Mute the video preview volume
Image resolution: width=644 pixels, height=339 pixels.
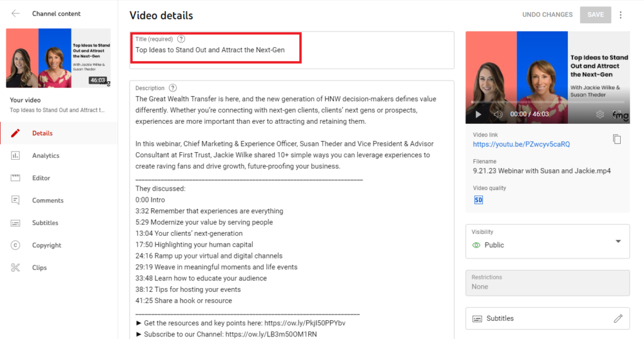tap(498, 114)
